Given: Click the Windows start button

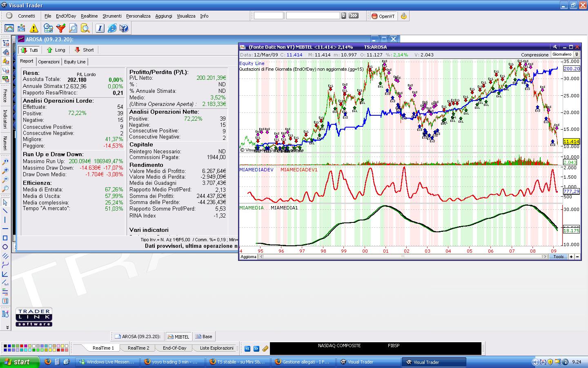Looking at the screenshot, I should (x=20, y=362).
